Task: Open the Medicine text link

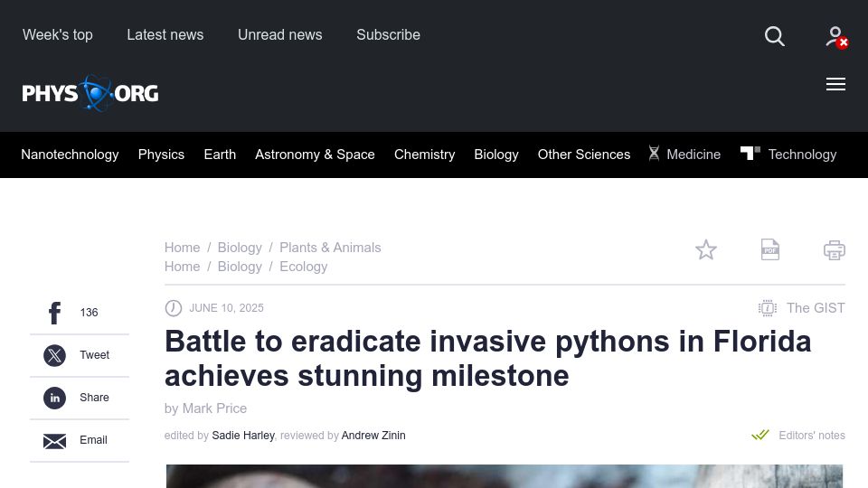Action: pos(693,155)
